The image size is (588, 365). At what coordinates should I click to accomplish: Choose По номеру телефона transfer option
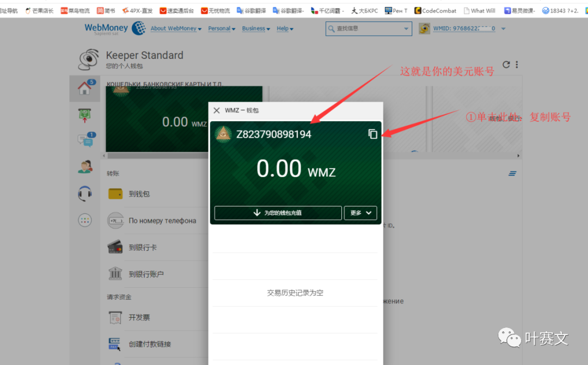tap(162, 221)
